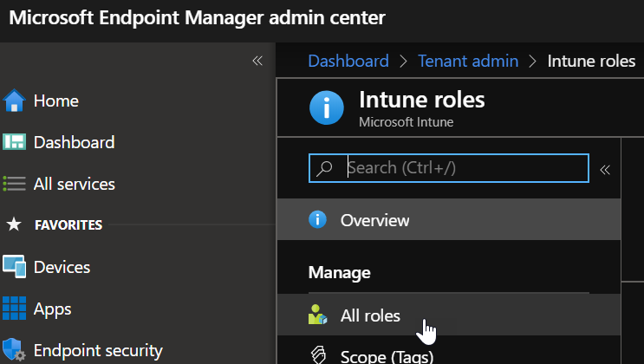This screenshot has height=364, width=644.
Task: Click the Favorites star in sidebar
Action: pyautogui.click(x=14, y=225)
